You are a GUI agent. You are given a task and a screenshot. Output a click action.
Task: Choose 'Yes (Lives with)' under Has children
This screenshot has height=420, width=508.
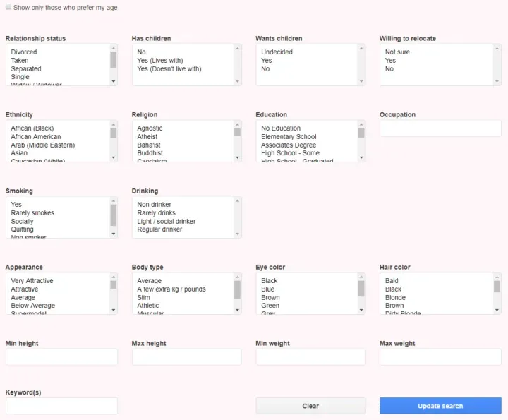point(160,61)
